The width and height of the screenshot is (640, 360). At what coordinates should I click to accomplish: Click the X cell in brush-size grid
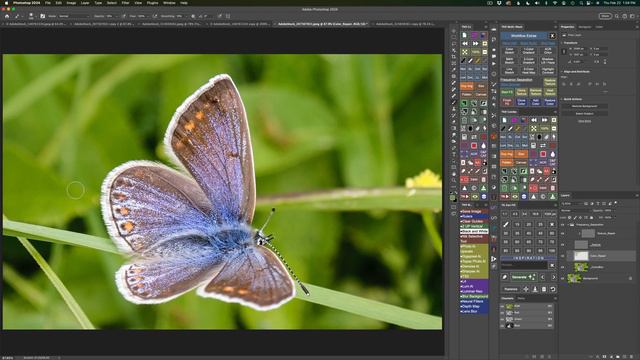click(x=552, y=224)
